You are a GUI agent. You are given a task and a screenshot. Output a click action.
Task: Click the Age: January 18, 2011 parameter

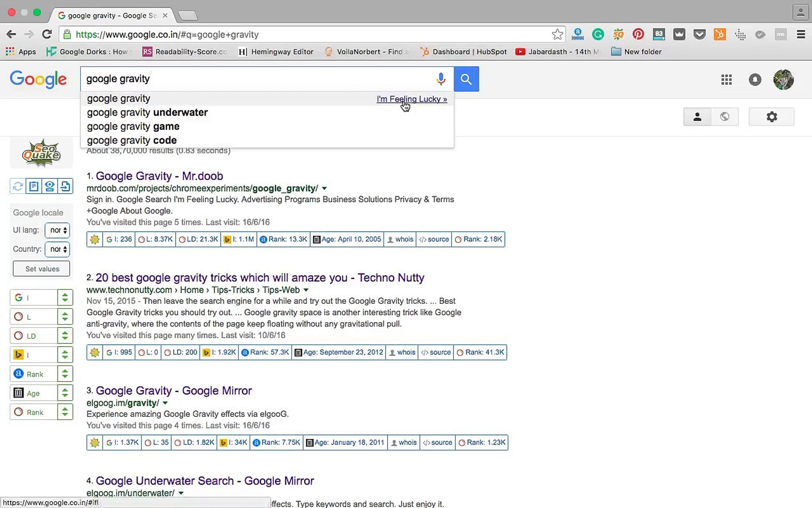tap(345, 443)
